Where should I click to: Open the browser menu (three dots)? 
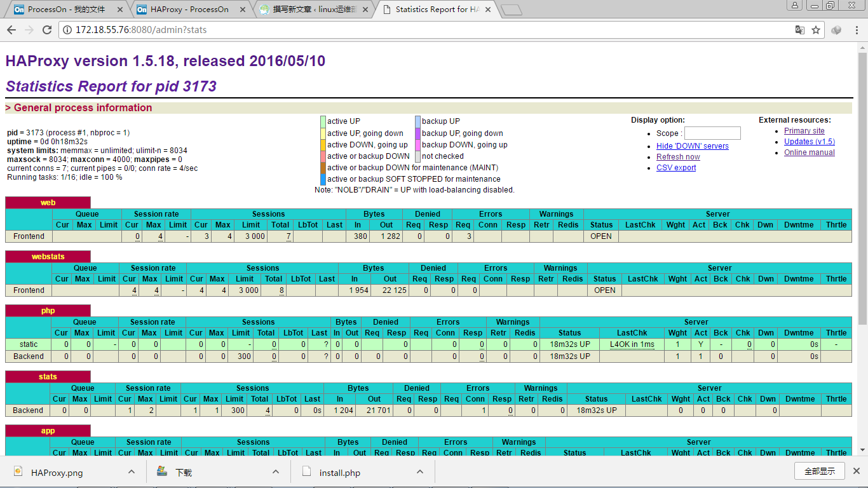point(856,30)
